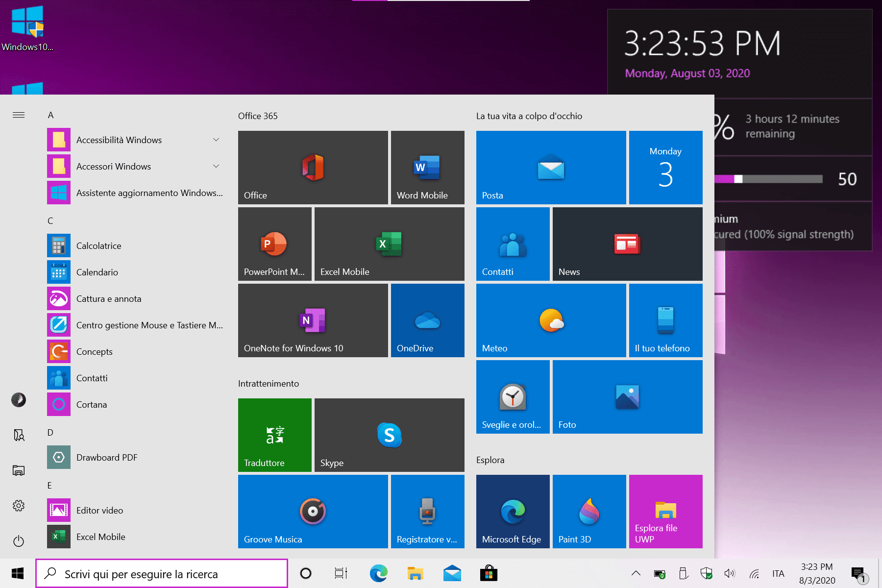882x588 pixels.
Task: Open the Skype tile
Action: tap(389, 435)
